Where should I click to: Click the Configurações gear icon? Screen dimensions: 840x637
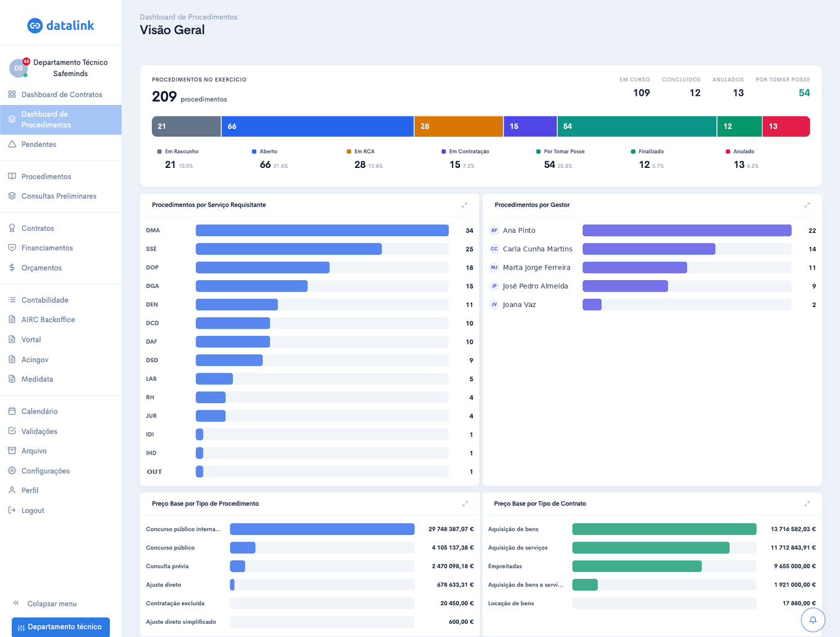click(12, 471)
